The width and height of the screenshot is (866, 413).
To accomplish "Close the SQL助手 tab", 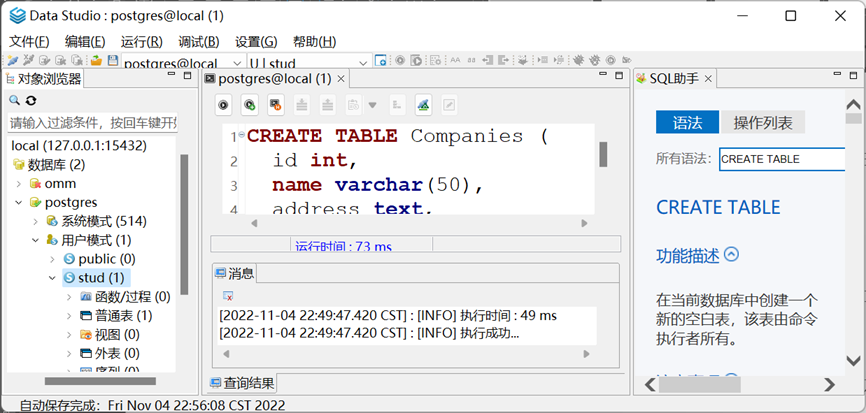I will pos(709,79).
